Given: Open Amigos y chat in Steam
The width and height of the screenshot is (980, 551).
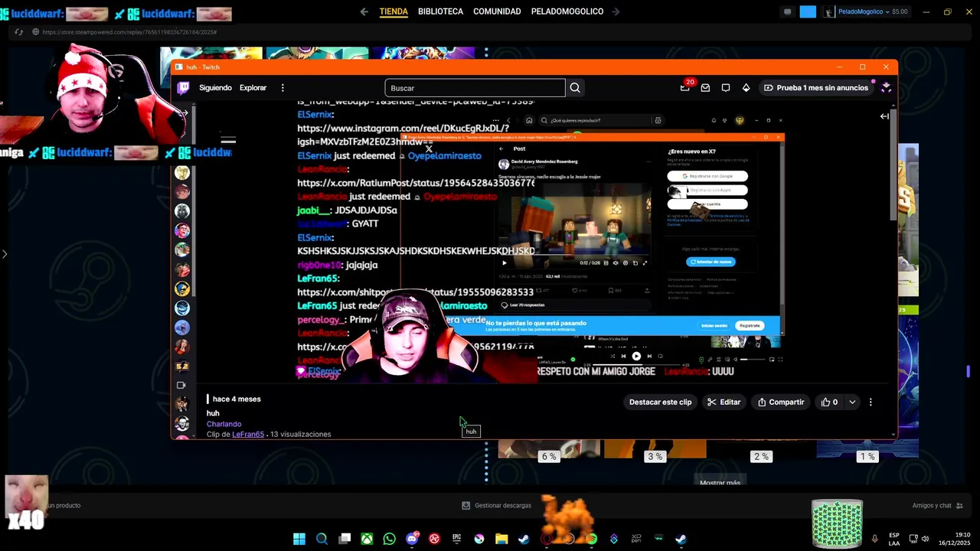Looking at the screenshot, I should (x=936, y=505).
